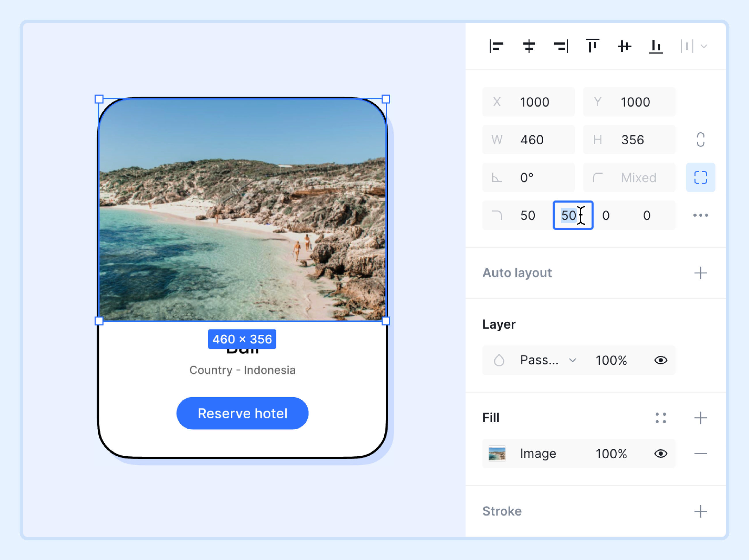This screenshot has width=749, height=560.
Task: Click the bottom-right corner radius value 0
Action: tap(606, 215)
